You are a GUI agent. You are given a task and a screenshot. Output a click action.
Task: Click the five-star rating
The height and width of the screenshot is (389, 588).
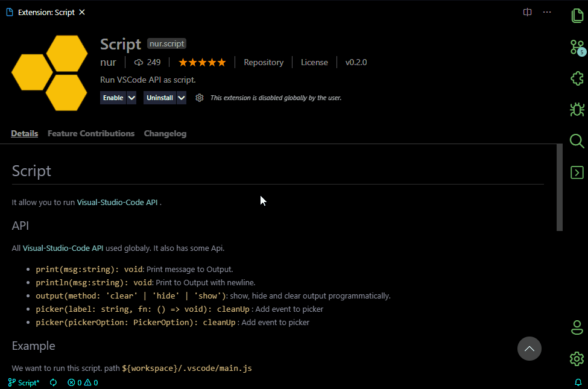[202, 62]
